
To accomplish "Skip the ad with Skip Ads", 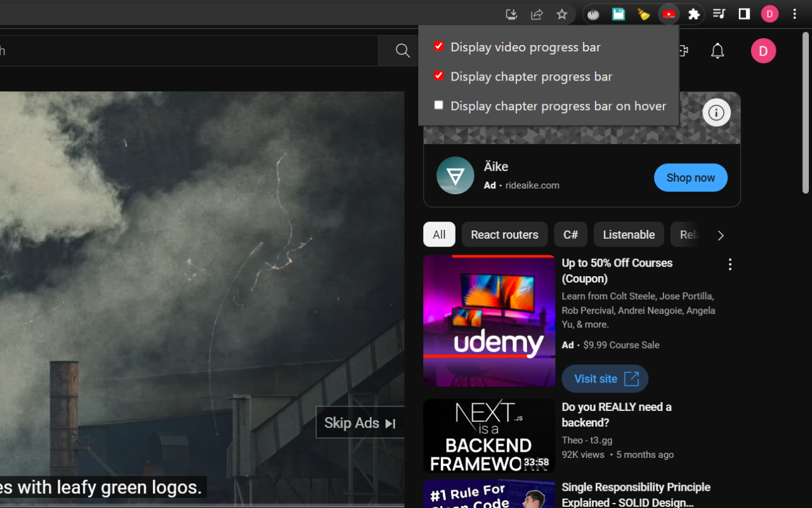I will 360,423.
